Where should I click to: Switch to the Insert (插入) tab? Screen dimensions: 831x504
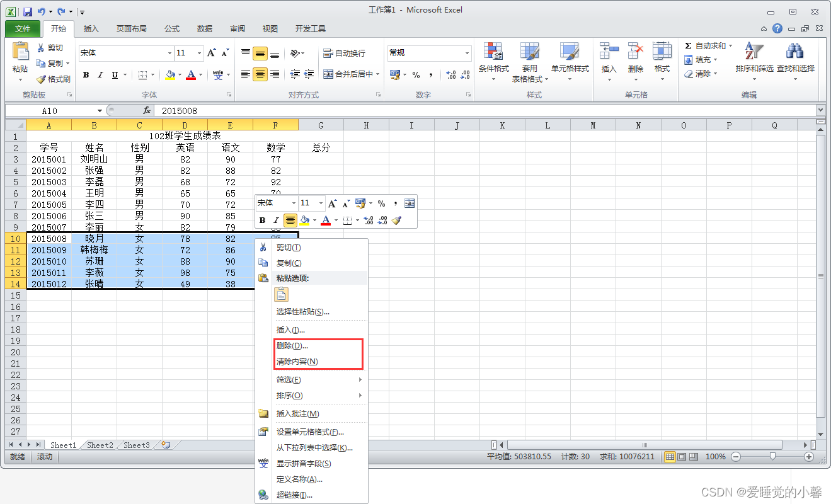(x=91, y=29)
